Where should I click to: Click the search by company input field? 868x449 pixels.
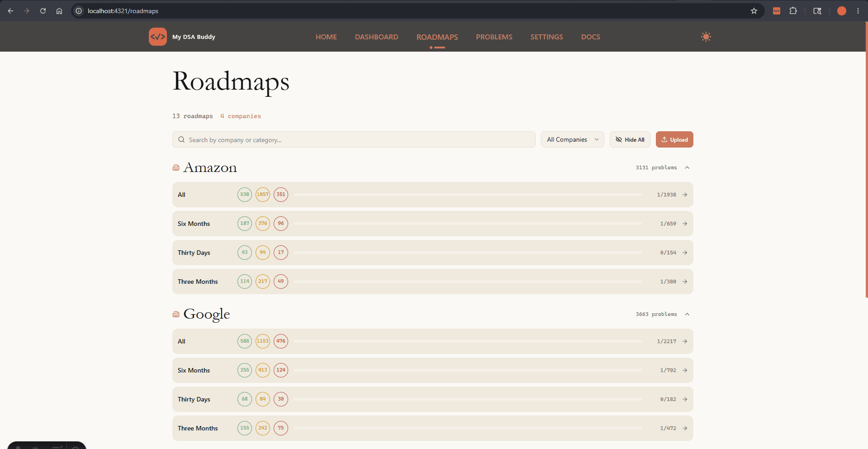coord(354,139)
